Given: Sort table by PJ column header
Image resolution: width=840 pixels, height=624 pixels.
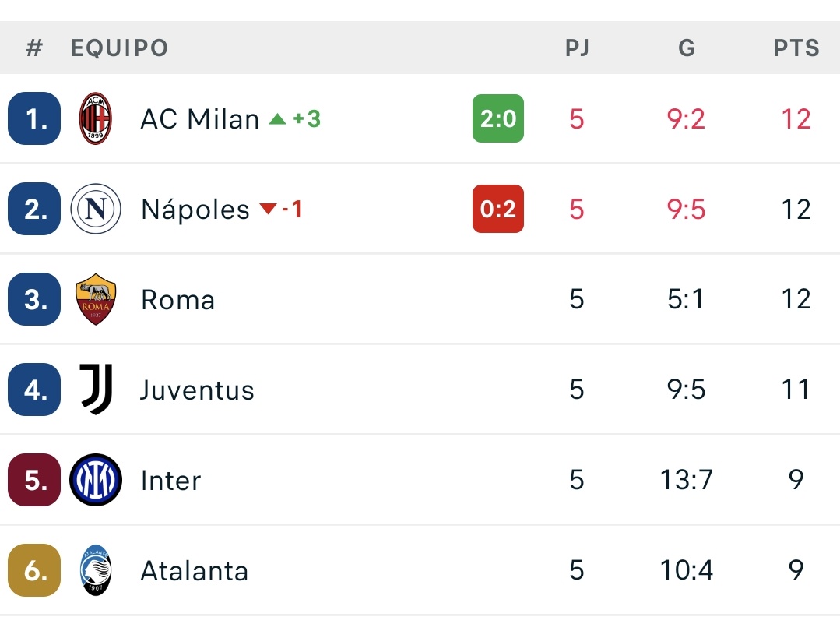Looking at the screenshot, I should [x=577, y=48].
